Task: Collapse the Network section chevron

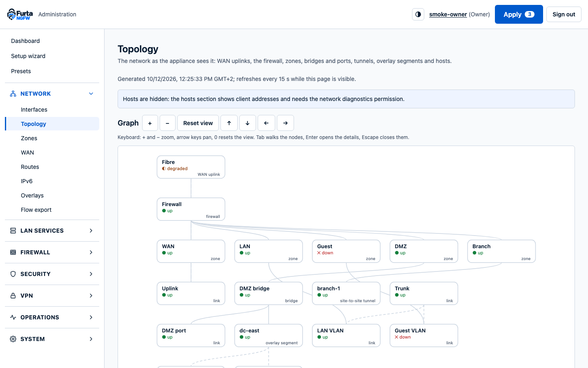Action: (91, 94)
